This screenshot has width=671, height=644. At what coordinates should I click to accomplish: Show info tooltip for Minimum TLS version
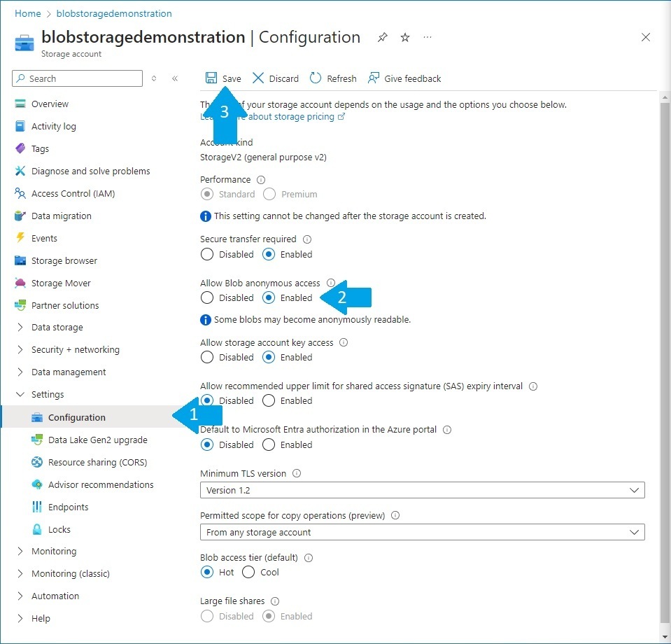(297, 473)
